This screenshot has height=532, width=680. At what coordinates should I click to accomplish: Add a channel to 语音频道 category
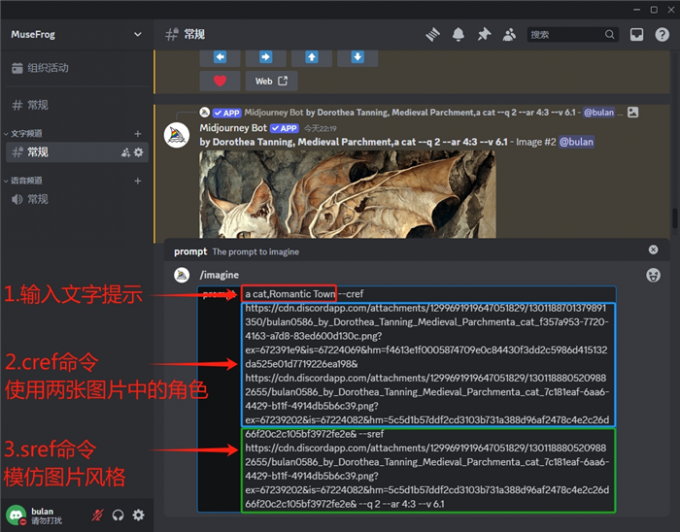[138, 181]
